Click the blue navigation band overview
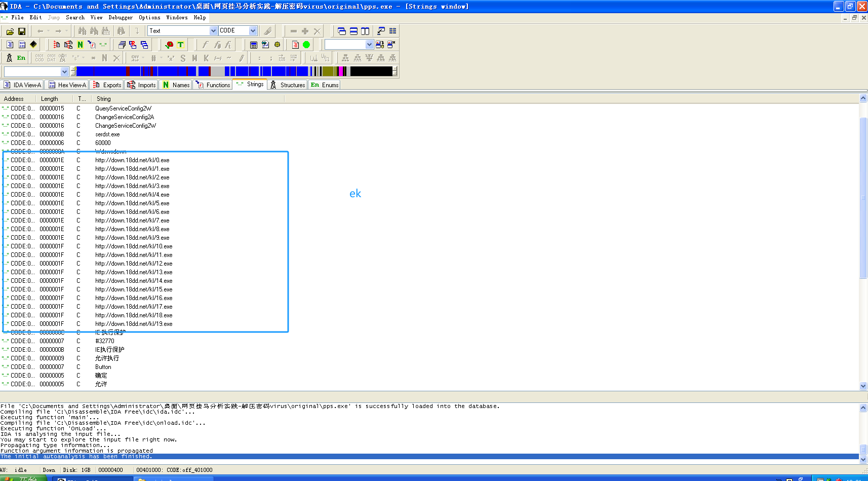This screenshot has width=868, height=481. 234,71
